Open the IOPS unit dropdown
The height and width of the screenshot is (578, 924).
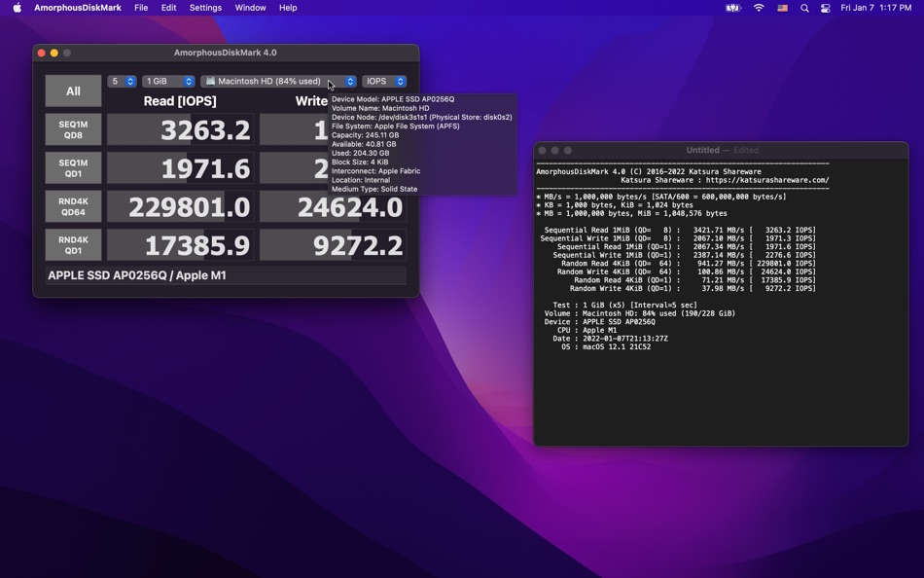pyautogui.click(x=384, y=82)
